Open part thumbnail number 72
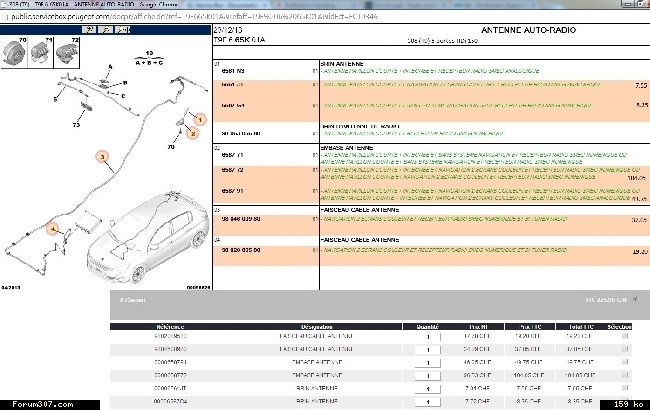Screen dimensions: 650x410 (67, 52)
